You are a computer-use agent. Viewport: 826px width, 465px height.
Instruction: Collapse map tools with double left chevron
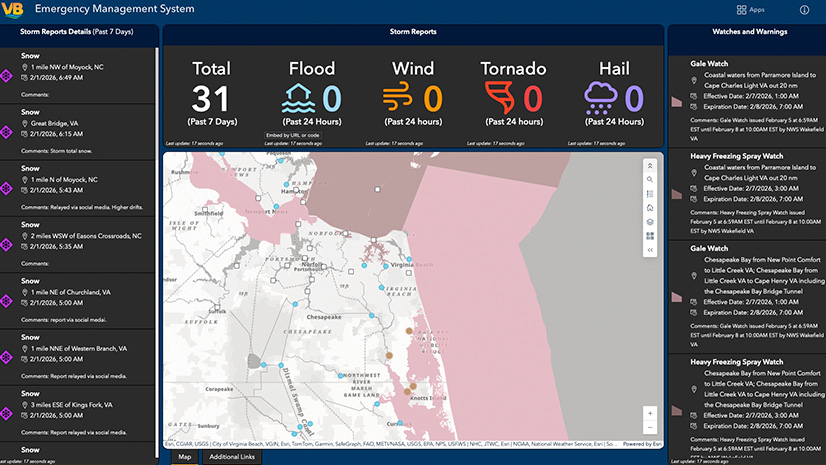650,250
